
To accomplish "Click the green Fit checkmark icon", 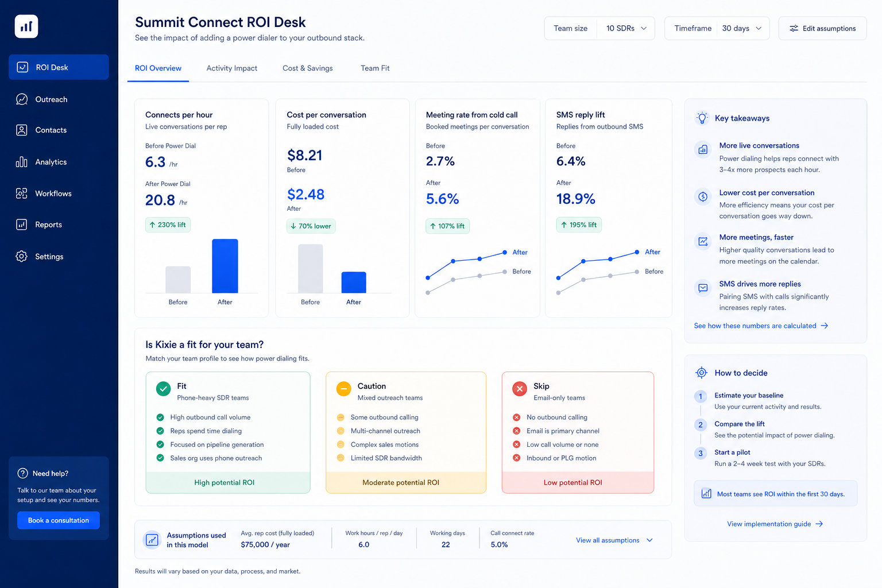I will click(164, 389).
